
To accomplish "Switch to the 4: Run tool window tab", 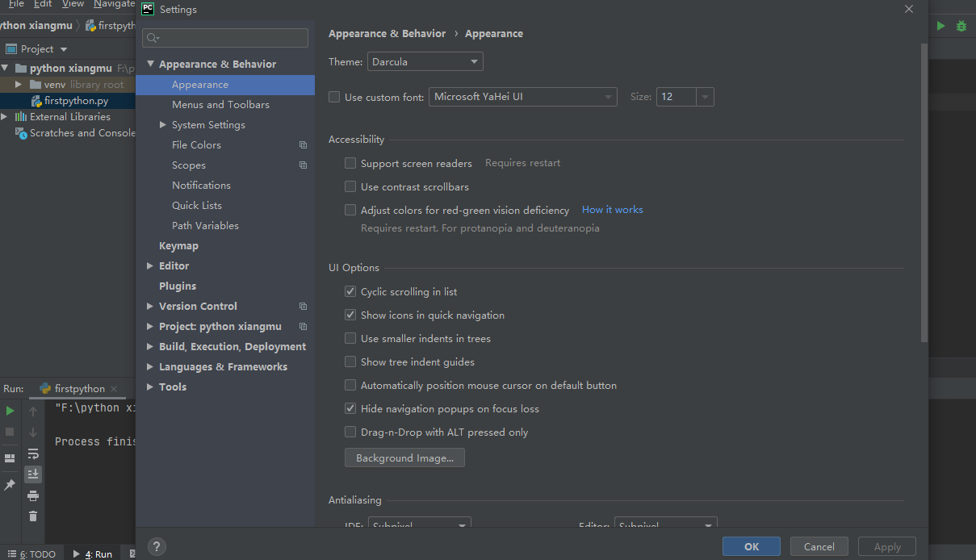I will [93, 554].
